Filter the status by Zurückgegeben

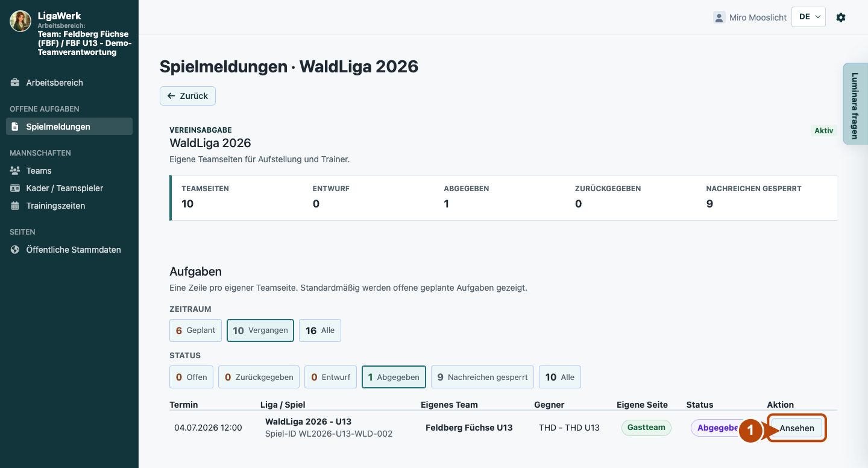(x=259, y=377)
